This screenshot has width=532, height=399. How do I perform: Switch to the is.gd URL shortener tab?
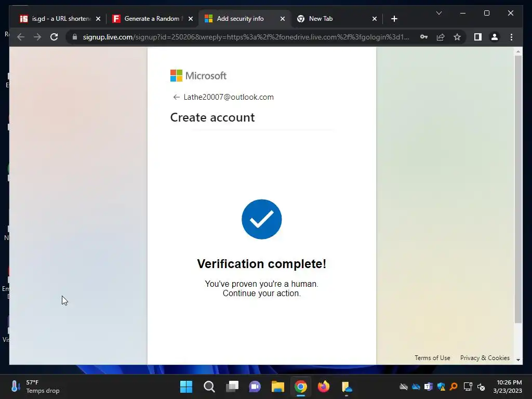point(61,19)
